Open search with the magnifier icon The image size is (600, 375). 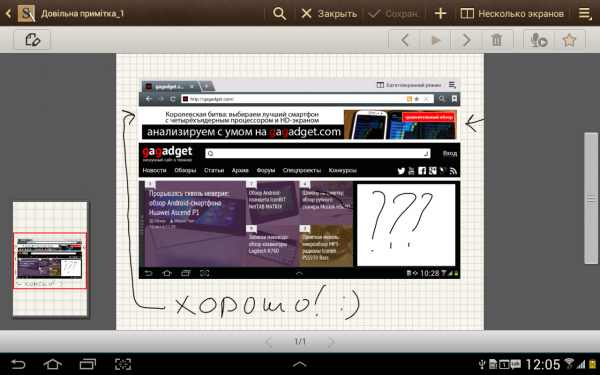pyautogui.click(x=279, y=14)
